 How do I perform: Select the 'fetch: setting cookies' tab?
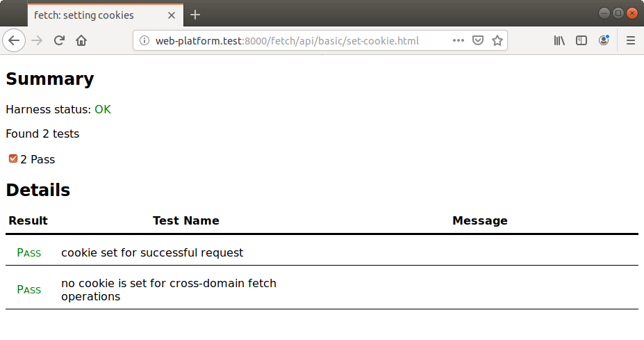pos(90,15)
